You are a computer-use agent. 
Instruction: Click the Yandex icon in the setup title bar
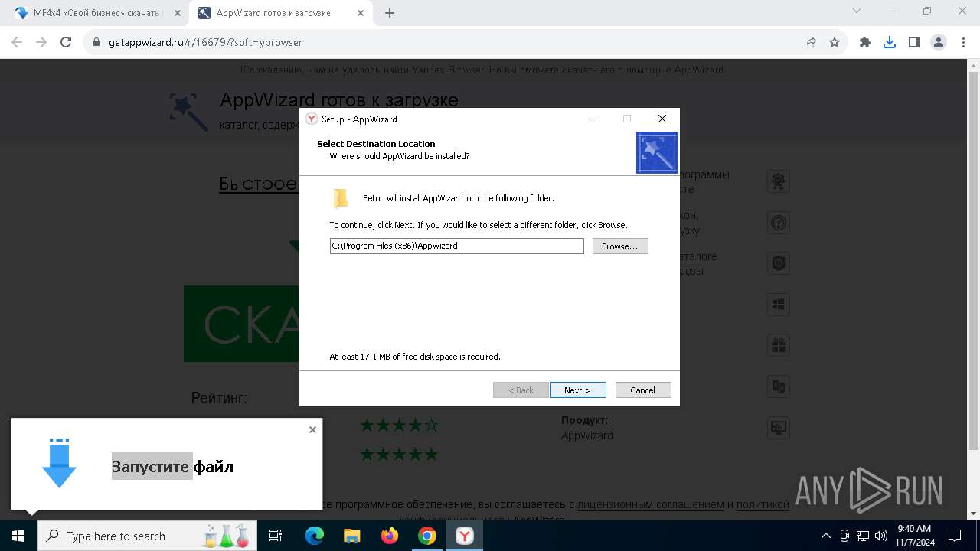(x=312, y=119)
